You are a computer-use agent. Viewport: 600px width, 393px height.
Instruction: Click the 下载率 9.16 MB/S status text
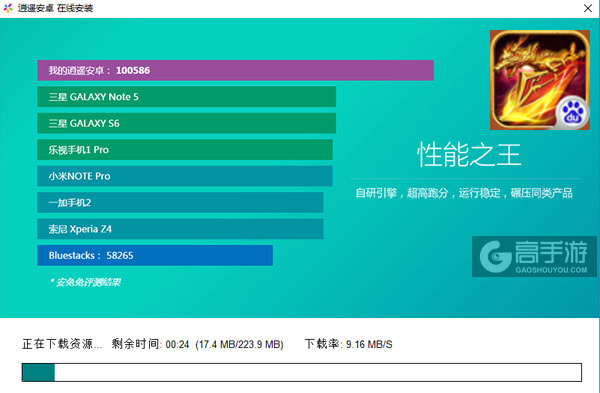click(x=349, y=344)
